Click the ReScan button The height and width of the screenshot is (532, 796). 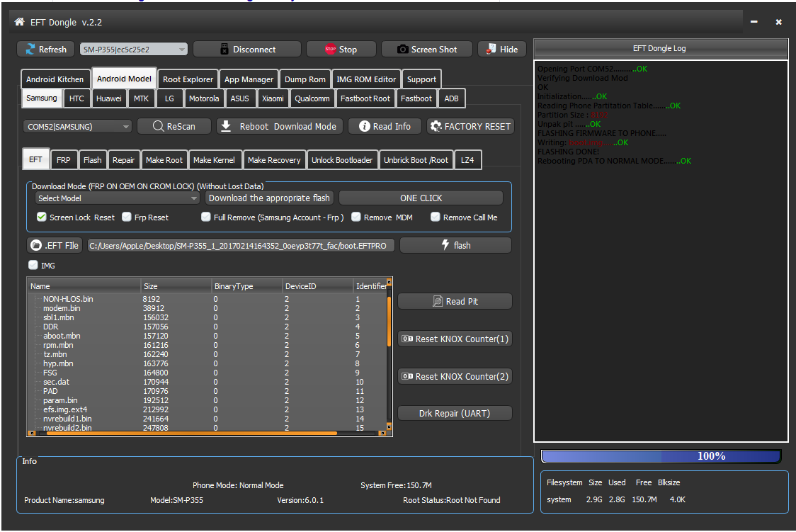(174, 126)
